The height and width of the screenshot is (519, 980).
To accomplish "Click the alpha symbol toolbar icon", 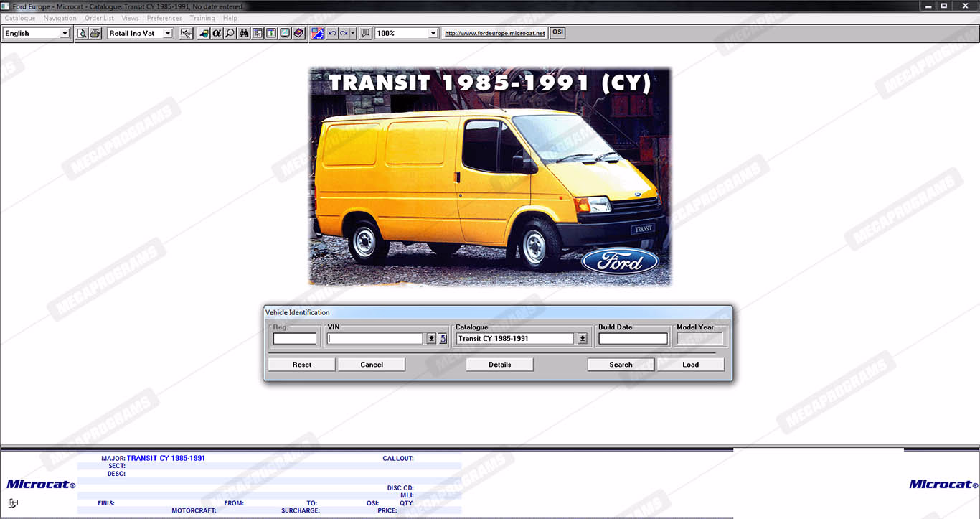I will [217, 33].
